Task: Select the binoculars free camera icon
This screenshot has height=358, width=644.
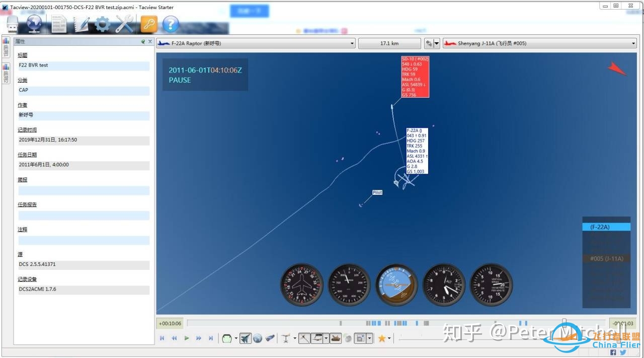Action: tap(270, 338)
